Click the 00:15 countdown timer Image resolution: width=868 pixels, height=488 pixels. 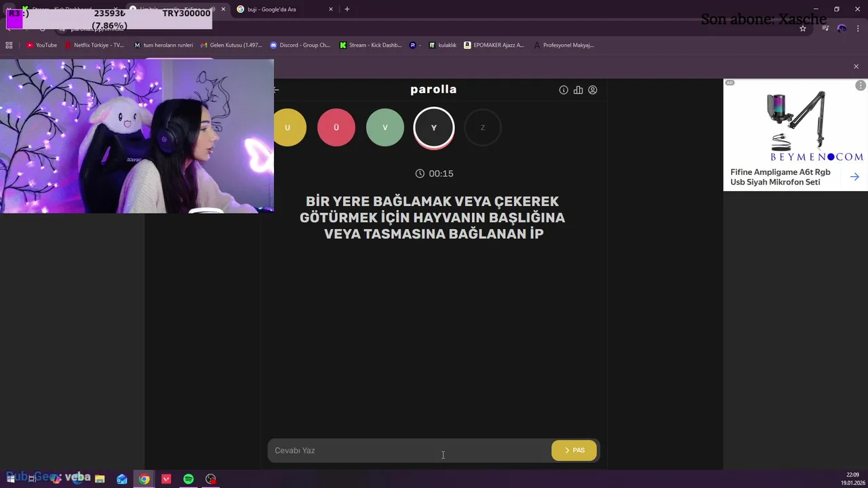pos(434,174)
